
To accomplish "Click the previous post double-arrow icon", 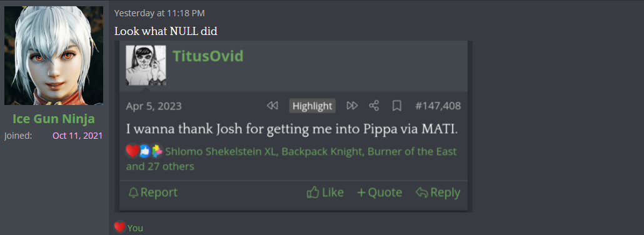I will pos(273,106).
